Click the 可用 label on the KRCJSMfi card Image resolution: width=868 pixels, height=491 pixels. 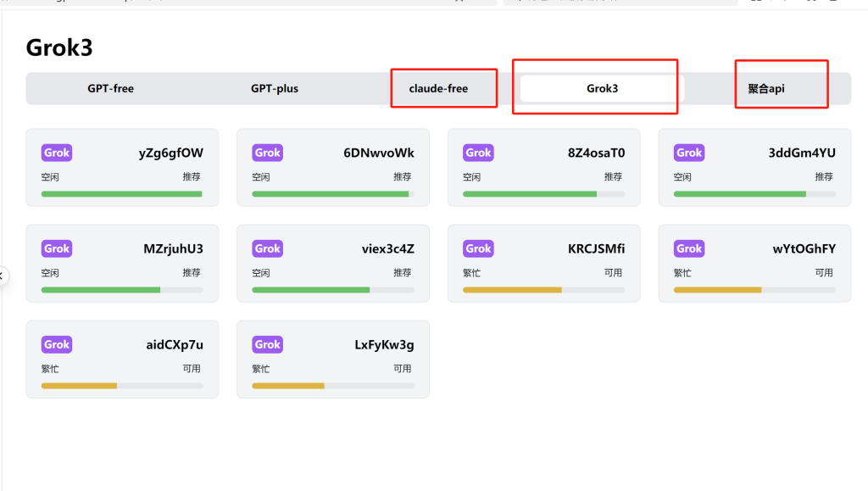tap(614, 272)
